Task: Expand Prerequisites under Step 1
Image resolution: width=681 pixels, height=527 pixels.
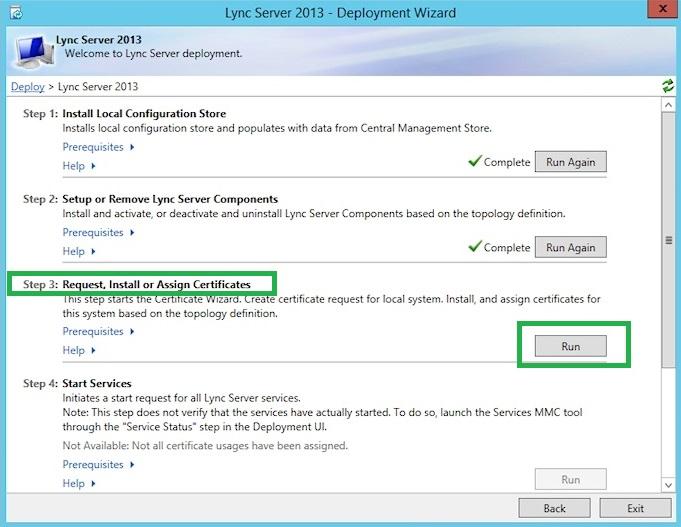Action: [x=98, y=147]
